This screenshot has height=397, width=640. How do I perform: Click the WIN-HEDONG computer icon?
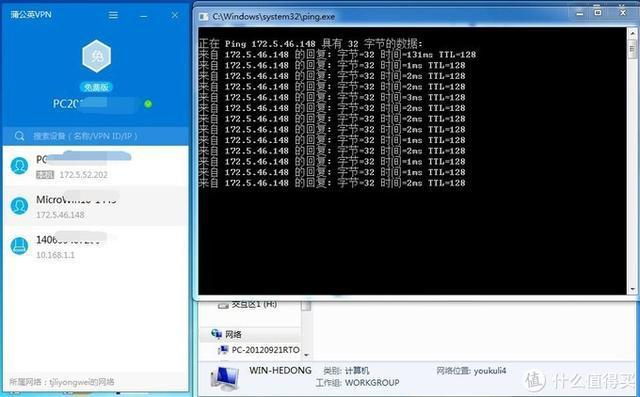225,377
